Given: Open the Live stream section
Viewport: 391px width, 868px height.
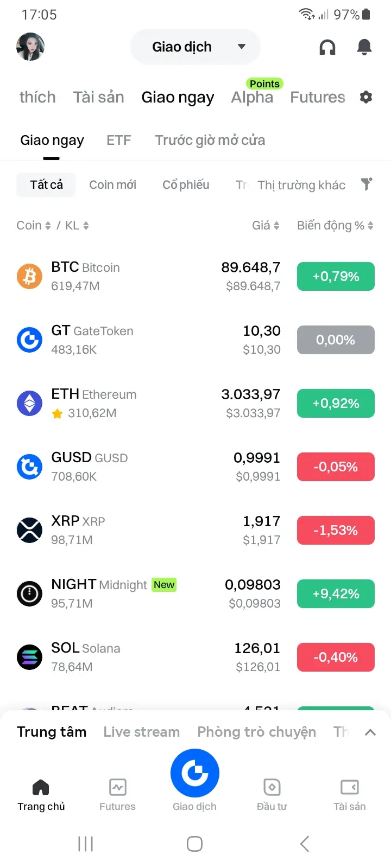Looking at the screenshot, I should point(142,732).
